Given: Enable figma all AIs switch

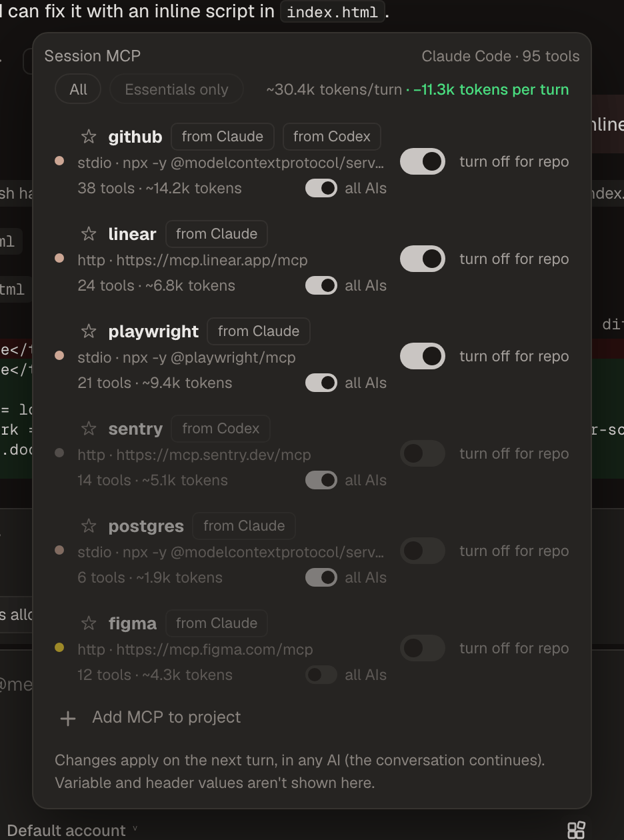Looking at the screenshot, I should [321, 675].
